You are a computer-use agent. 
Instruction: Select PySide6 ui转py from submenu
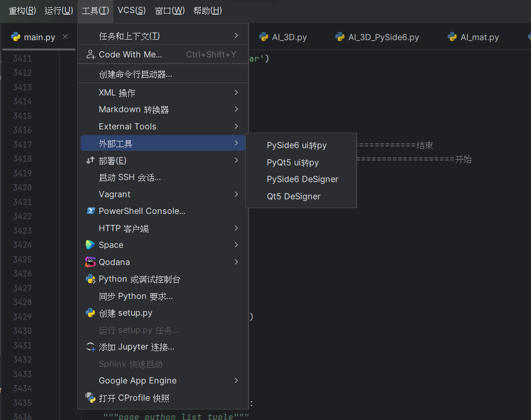coord(297,145)
